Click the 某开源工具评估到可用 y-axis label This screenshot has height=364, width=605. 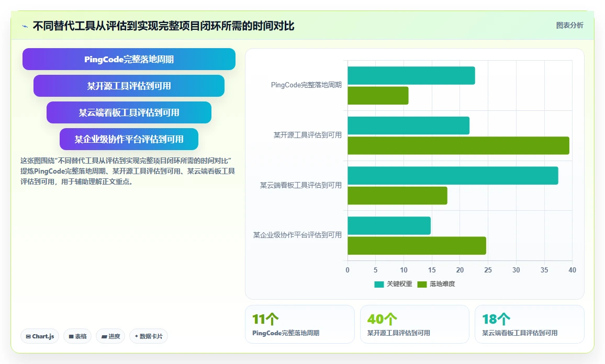308,135
